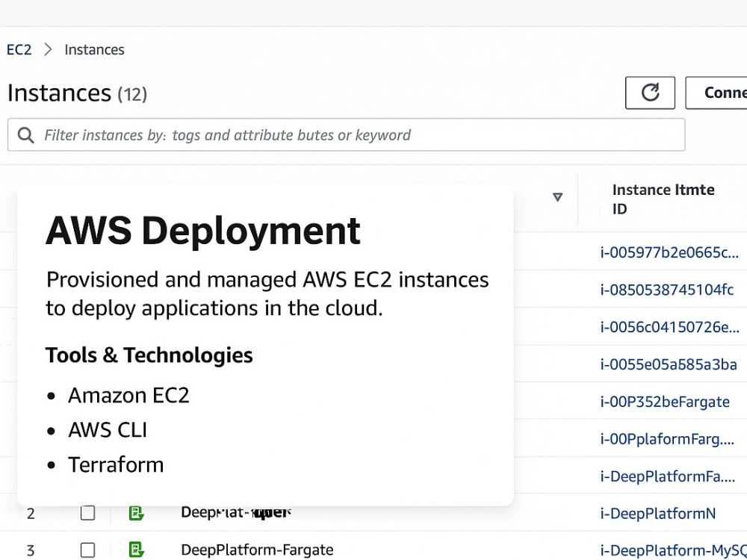This screenshot has width=747, height=560.
Task: Click the breadcrumb chevron after EC2
Action: click(48, 49)
